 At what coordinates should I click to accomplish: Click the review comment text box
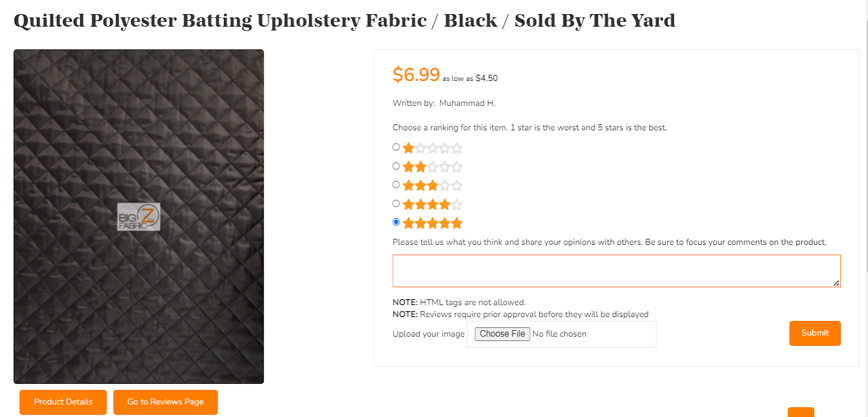point(616,270)
